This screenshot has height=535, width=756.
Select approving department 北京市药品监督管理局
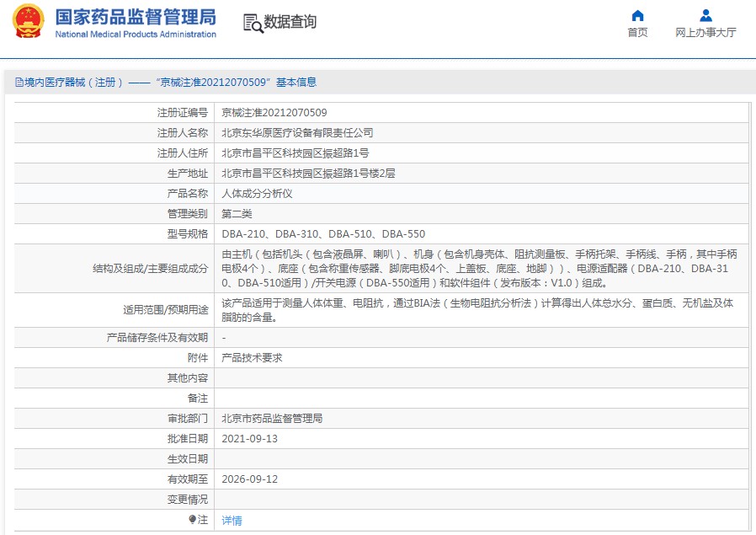coord(272,419)
